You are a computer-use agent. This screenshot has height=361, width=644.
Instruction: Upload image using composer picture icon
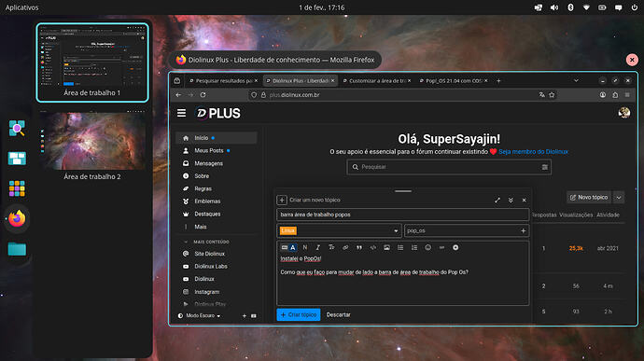[387, 247]
